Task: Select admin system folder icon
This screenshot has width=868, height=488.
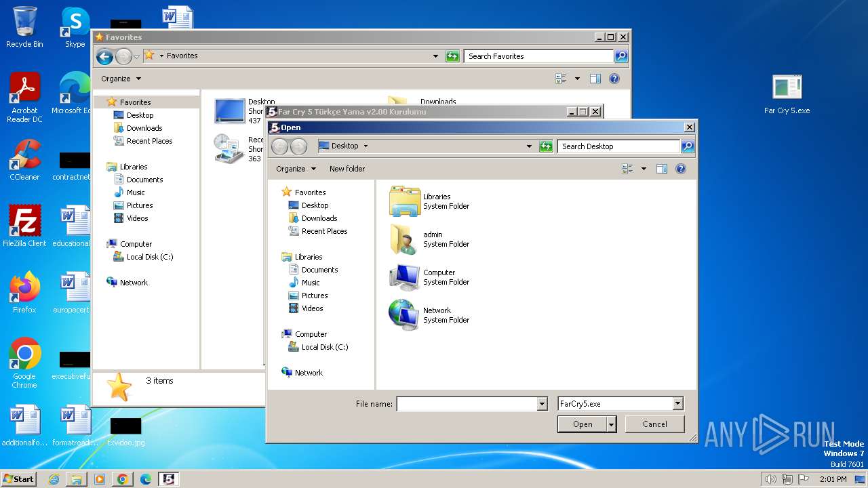Action: click(x=403, y=239)
